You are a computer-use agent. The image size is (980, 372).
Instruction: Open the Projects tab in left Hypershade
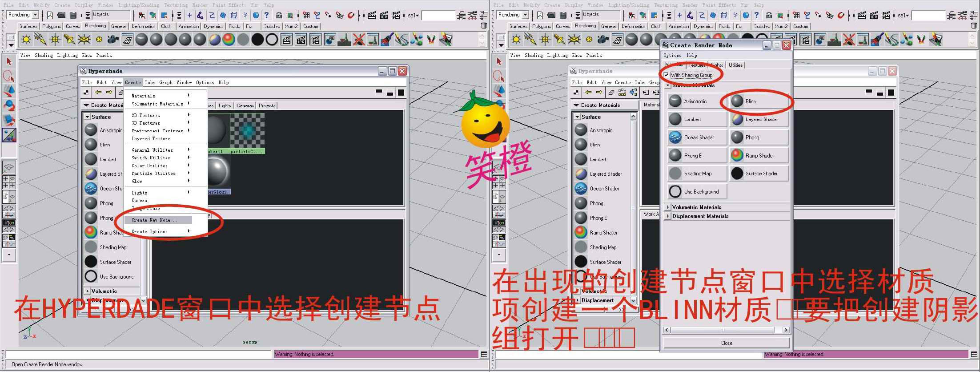click(267, 105)
